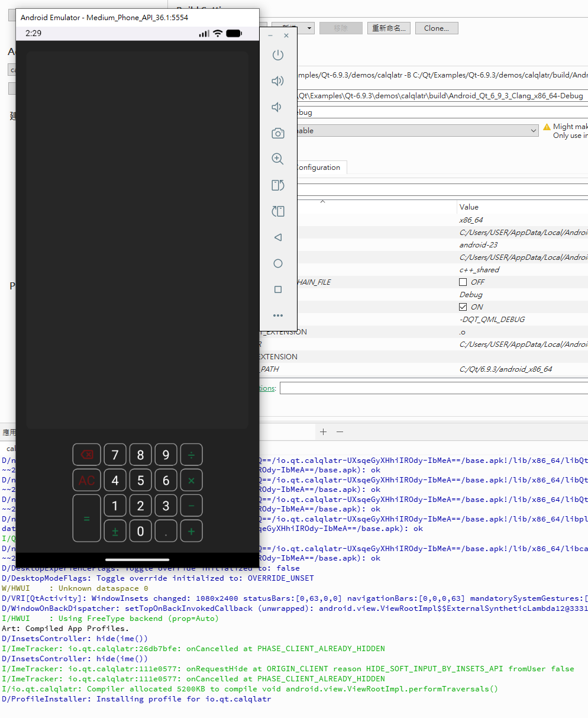Select the 'x86_64' value cell
This screenshot has height=718, width=588.
point(471,220)
